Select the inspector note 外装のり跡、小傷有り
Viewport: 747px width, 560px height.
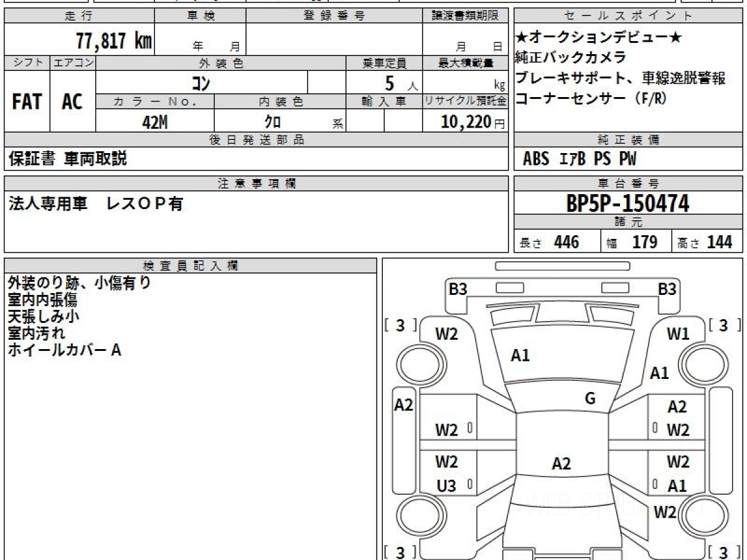pyautogui.click(x=80, y=283)
